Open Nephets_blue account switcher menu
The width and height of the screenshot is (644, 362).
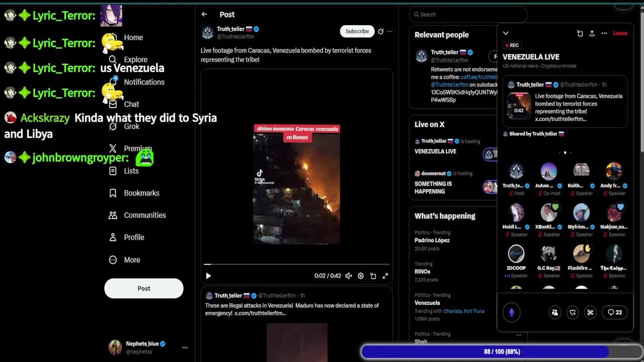pyautogui.click(x=185, y=347)
